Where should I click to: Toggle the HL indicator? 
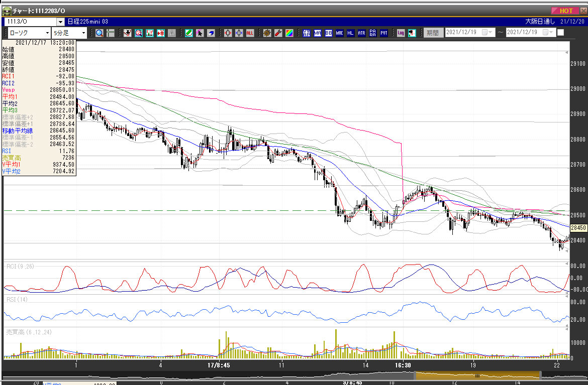click(x=350, y=33)
